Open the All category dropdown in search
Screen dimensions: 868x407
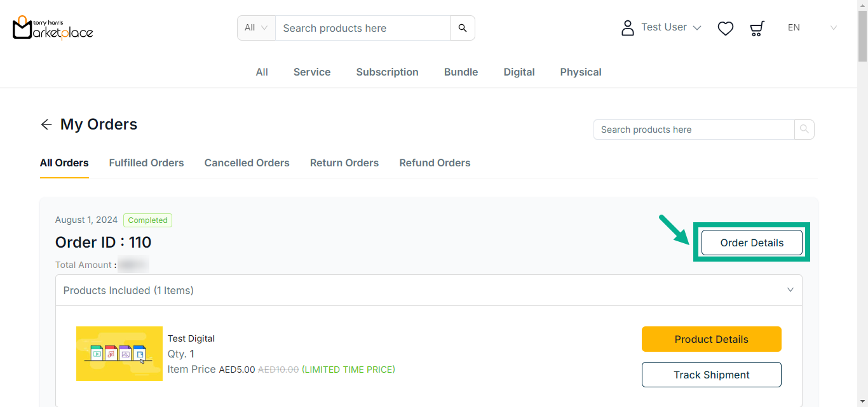[256, 28]
